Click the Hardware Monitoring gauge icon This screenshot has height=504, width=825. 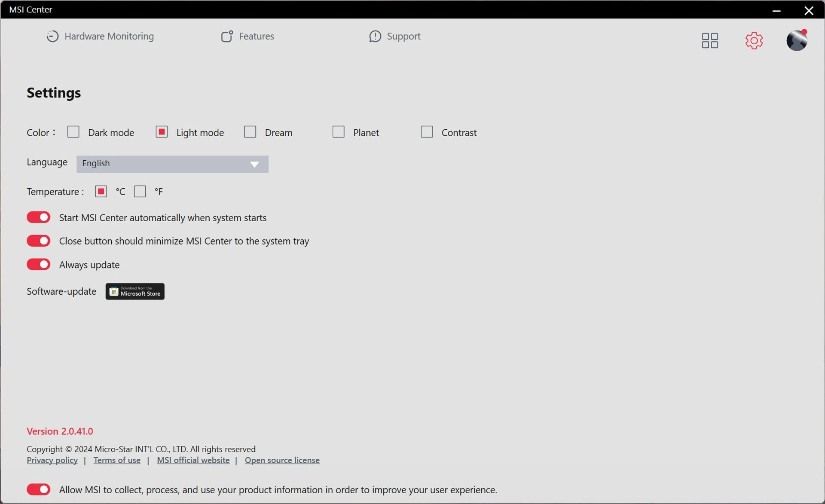(52, 36)
